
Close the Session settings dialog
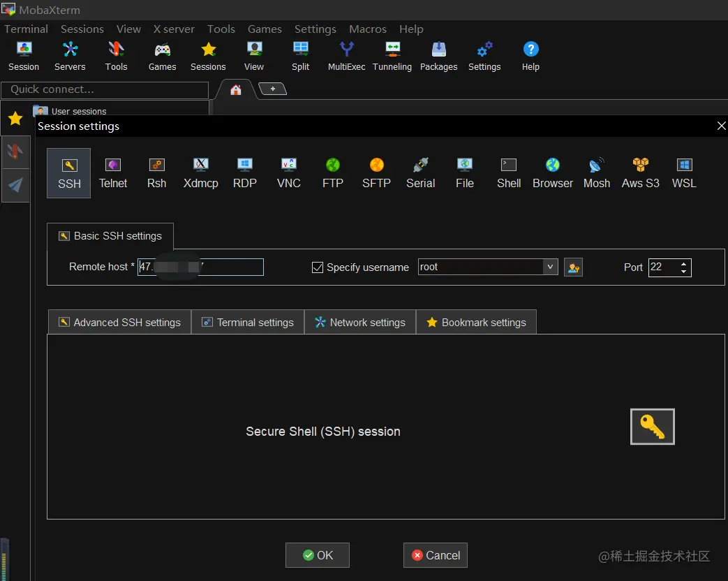coord(721,126)
